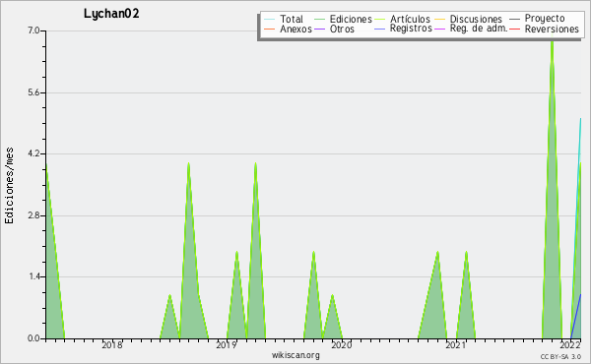Click the 1.4 y-axis label

click(x=33, y=277)
